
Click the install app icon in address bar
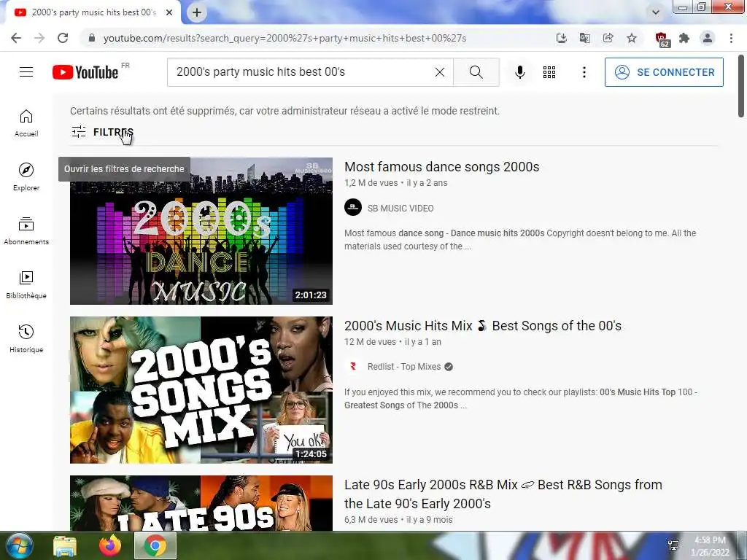561,38
